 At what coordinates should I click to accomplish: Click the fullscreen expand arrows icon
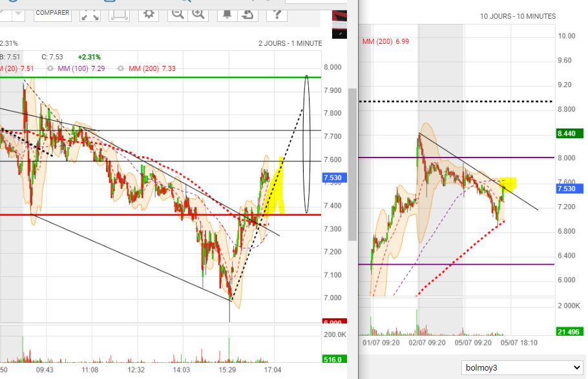tap(90, 15)
